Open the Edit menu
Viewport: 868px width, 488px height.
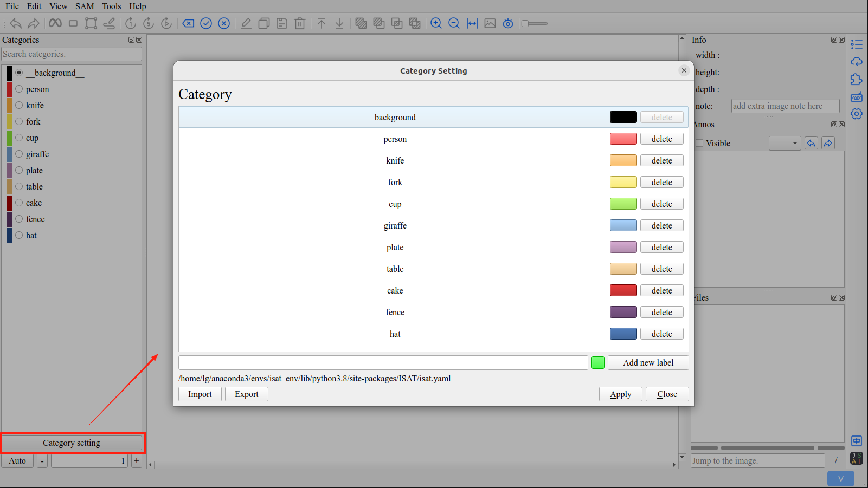point(34,6)
